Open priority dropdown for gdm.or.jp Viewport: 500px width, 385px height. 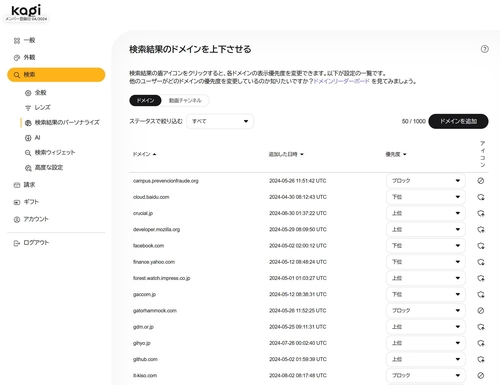426,327
